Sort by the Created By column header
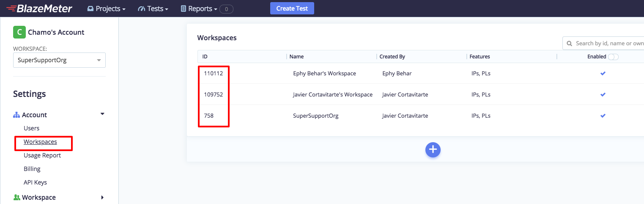The height and width of the screenshot is (204, 644). click(392, 56)
